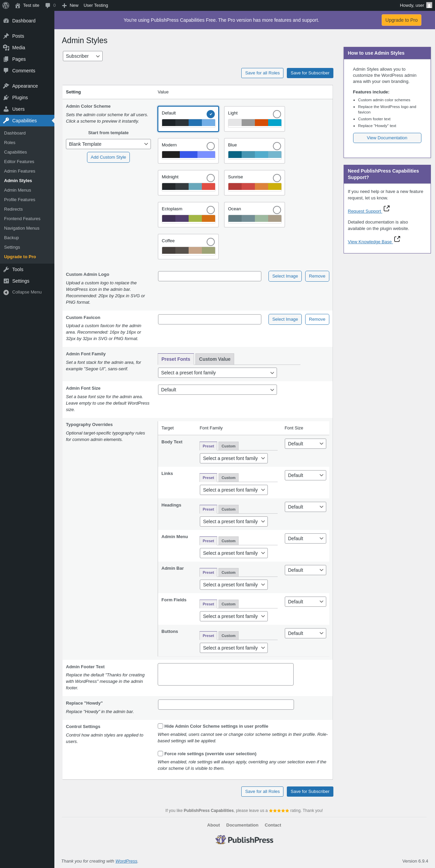
Task: Open the comments bubble icon in admin bar
Action: (48, 5)
